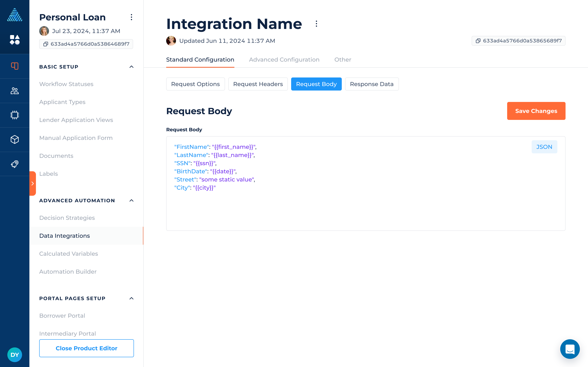This screenshot has width=588, height=367.
Task: Toggle the JSON format badge
Action: pyautogui.click(x=544, y=147)
